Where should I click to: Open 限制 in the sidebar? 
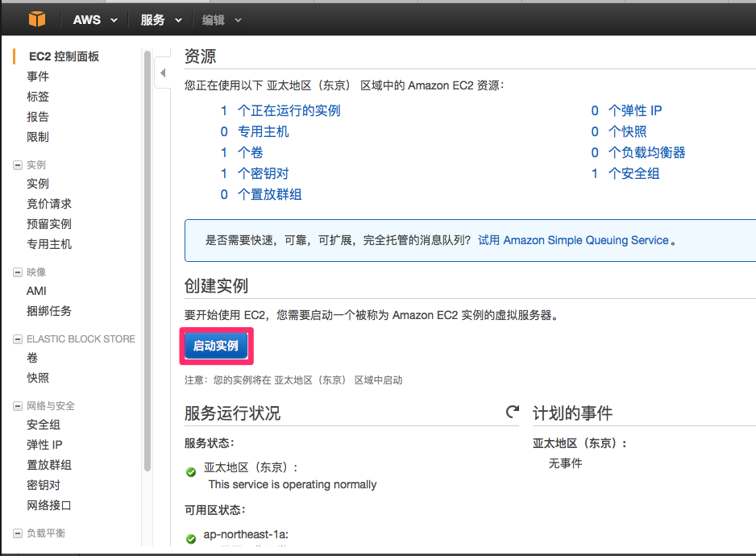[x=38, y=137]
